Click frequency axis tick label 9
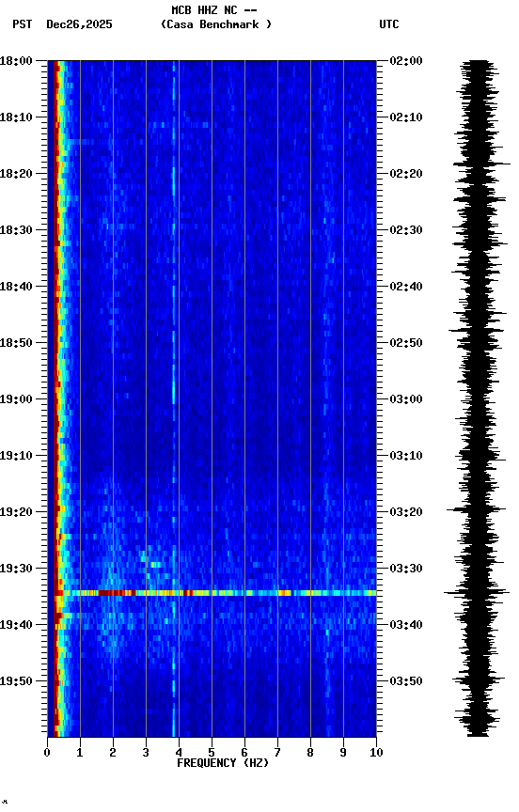The image size is (519, 812). pos(343,753)
